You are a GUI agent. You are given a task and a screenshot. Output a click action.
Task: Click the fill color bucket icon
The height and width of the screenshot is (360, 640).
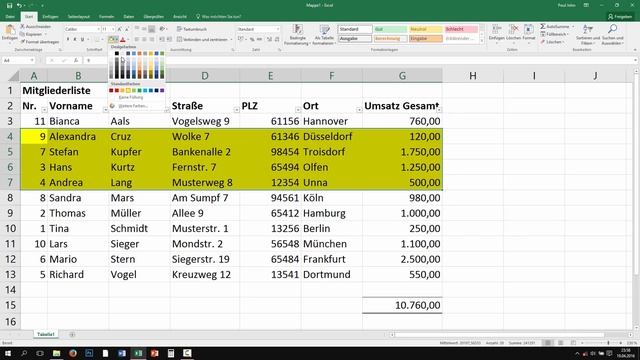tap(111, 40)
